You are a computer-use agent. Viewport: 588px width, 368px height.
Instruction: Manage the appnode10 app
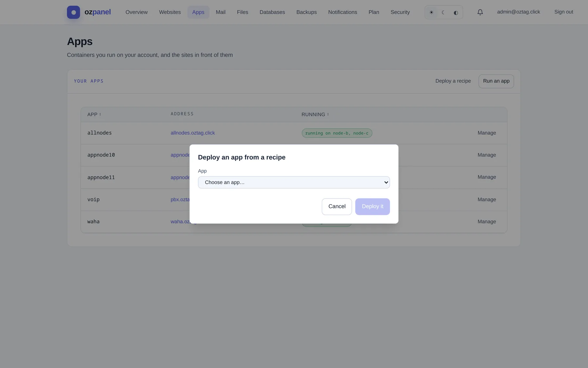click(x=487, y=155)
